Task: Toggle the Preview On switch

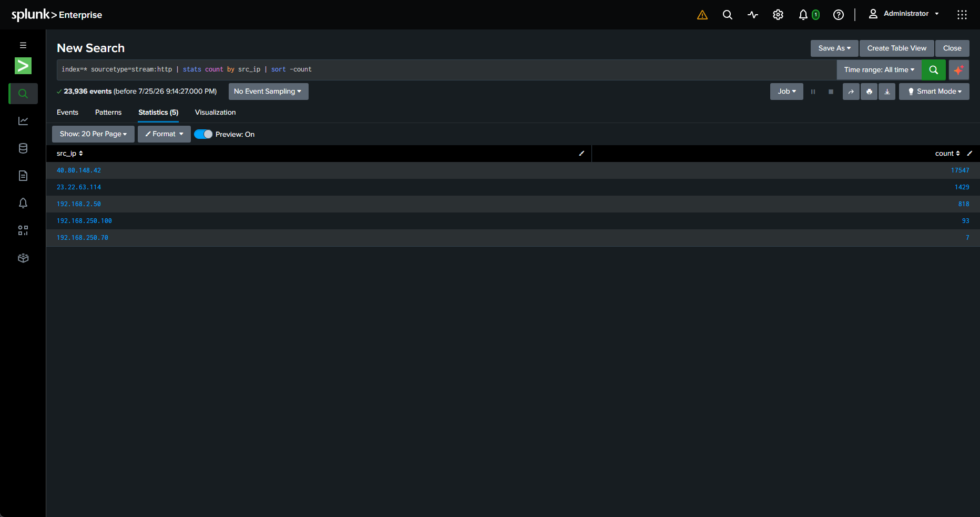Action: pos(203,134)
